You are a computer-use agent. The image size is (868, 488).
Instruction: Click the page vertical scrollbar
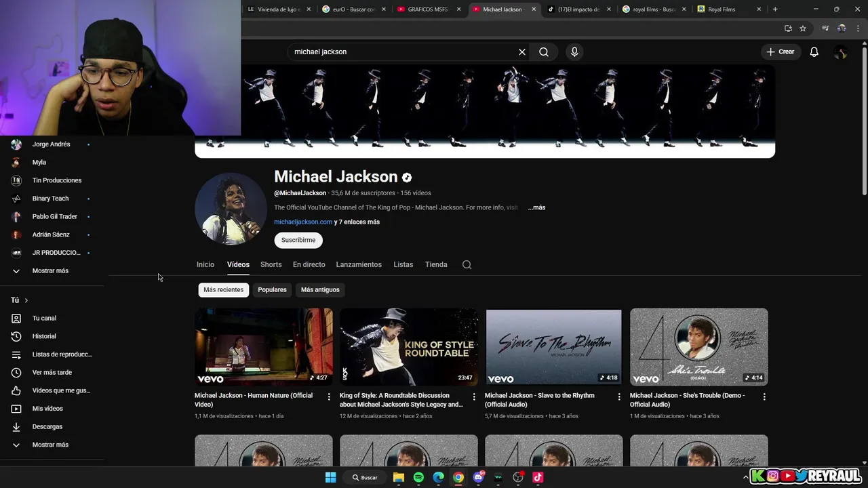coord(864,122)
